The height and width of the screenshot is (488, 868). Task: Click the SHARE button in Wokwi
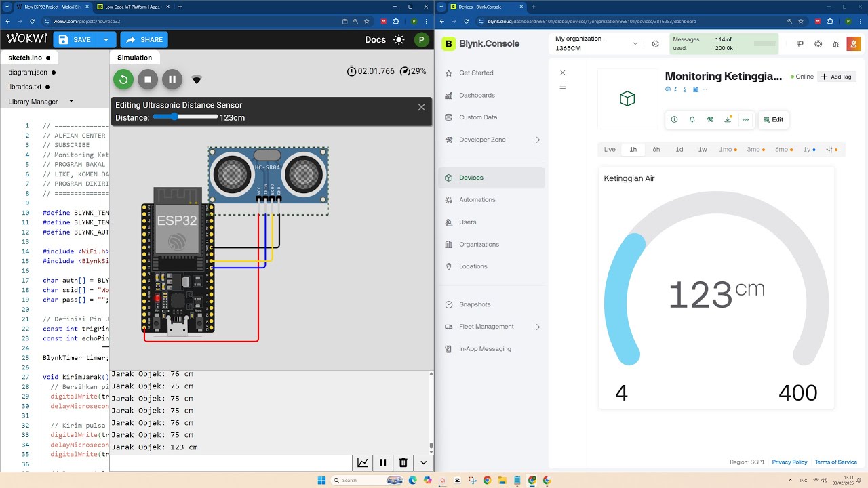[x=144, y=39]
